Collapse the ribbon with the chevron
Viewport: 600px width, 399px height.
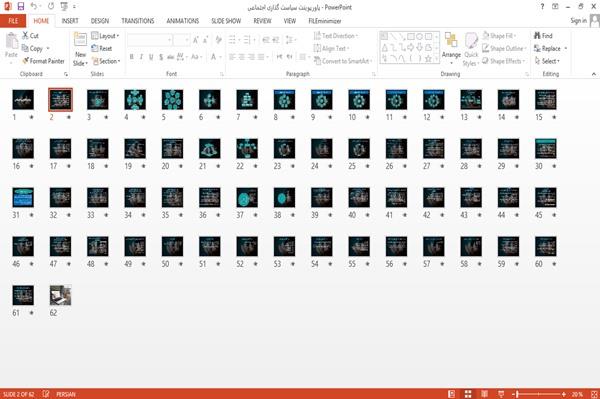click(593, 74)
